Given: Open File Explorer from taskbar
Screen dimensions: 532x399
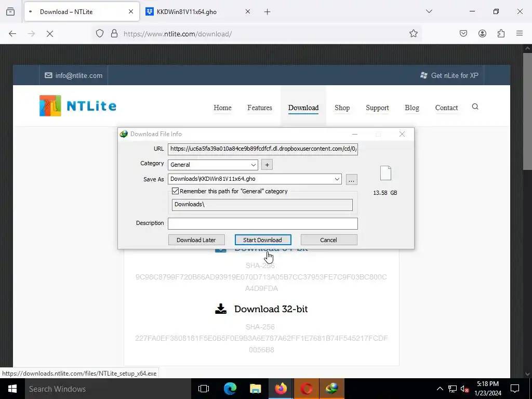Looking at the screenshot, I should (x=255, y=389).
